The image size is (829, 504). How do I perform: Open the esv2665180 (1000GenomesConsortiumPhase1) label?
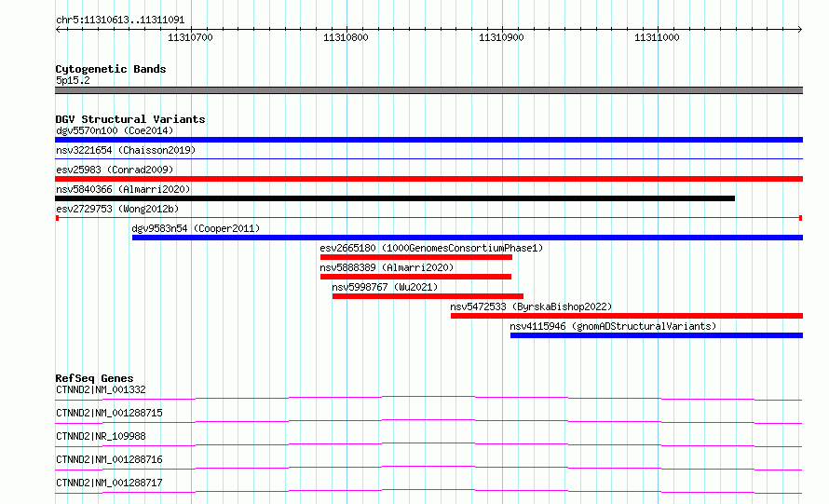click(x=431, y=248)
